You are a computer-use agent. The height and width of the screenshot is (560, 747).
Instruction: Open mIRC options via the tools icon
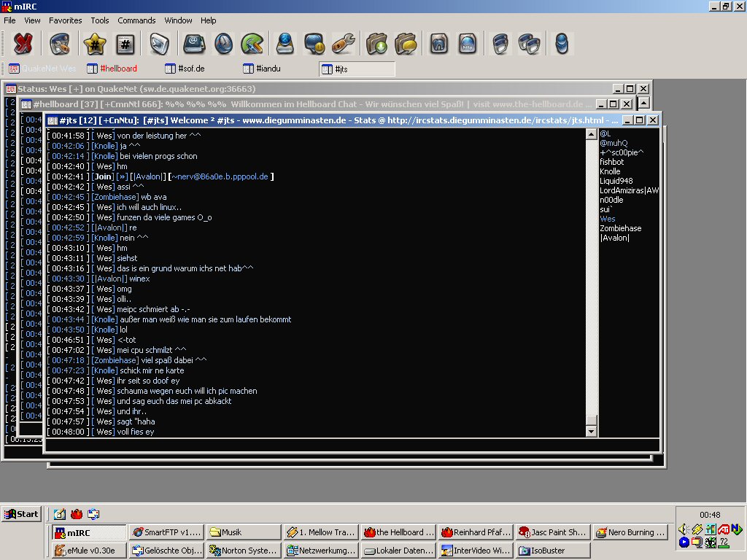pyautogui.click(x=60, y=44)
